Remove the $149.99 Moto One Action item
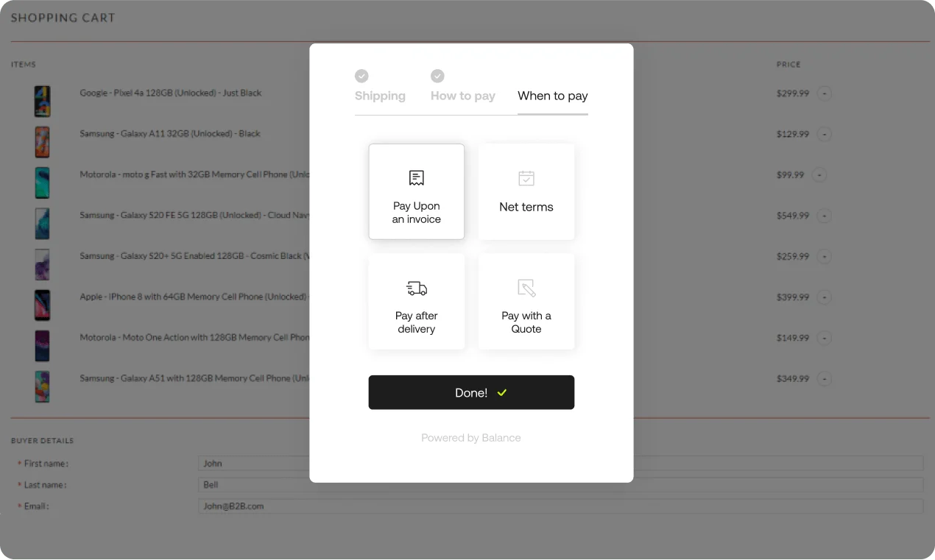This screenshot has width=935, height=560. click(x=825, y=339)
